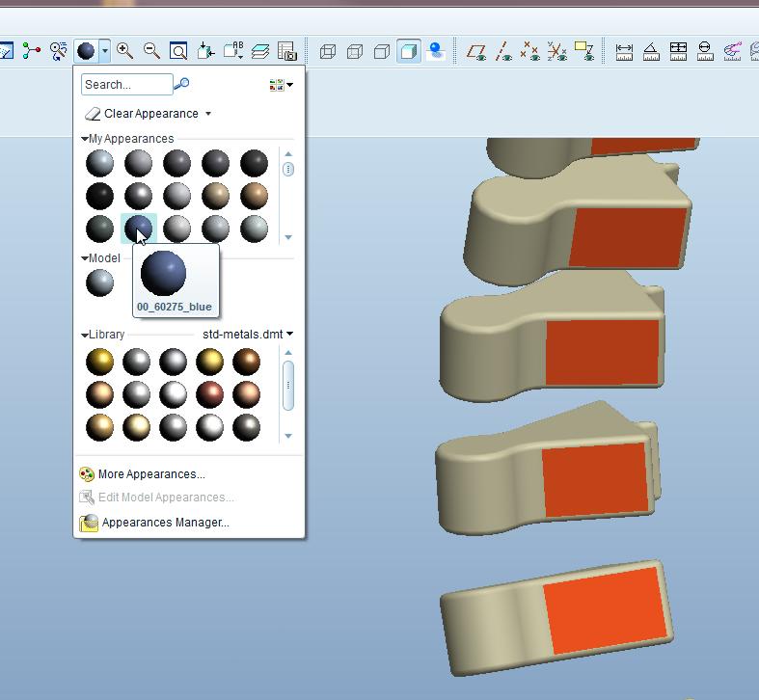This screenshot has height=700, width=759.
Task: Click Library list scroll up arrow
Action: [288, 353]
